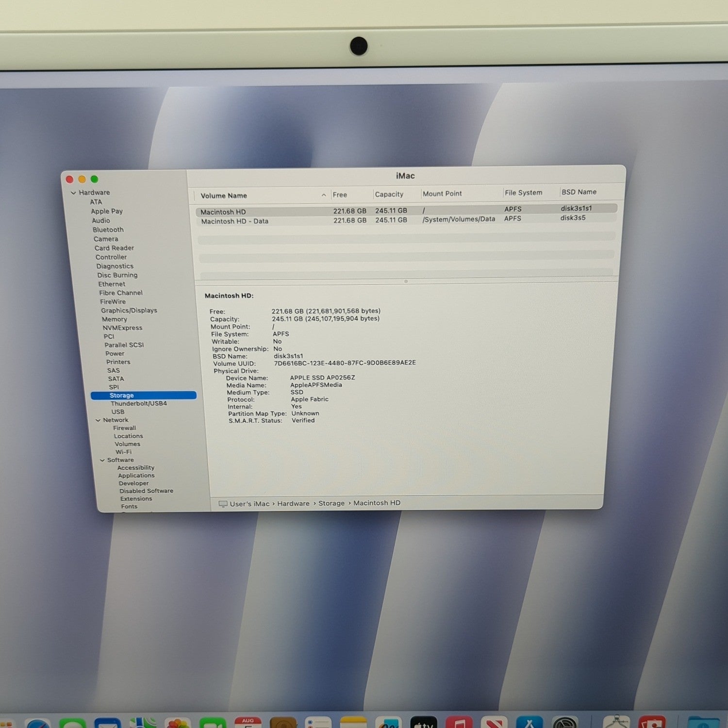The width and height of the screenshot is (728, 728).
Task: Open the Controller hardware section
Action: [x=111, y=257]
